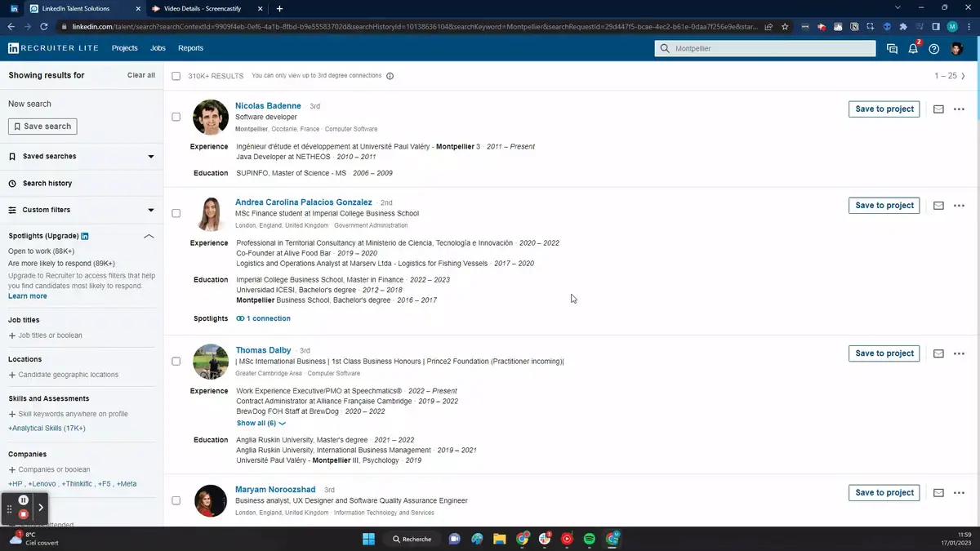Image resolution: width=980 pixels, height=551 pixels.
Task: Open the Spotify taskbar icon
Action: 590,539
